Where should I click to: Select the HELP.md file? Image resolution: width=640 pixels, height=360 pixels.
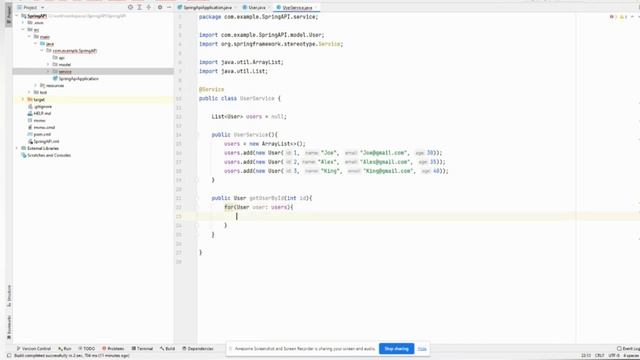point(39,113)
